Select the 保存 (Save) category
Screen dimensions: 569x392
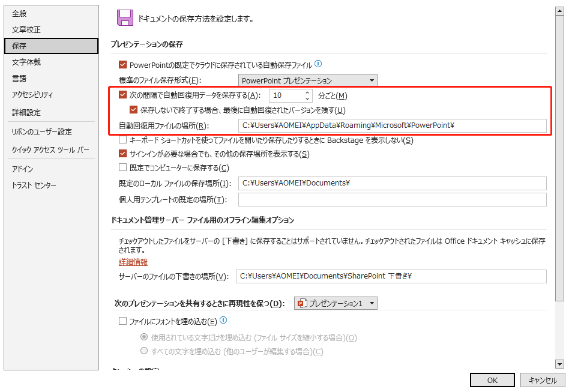click(x=51, y=46)
